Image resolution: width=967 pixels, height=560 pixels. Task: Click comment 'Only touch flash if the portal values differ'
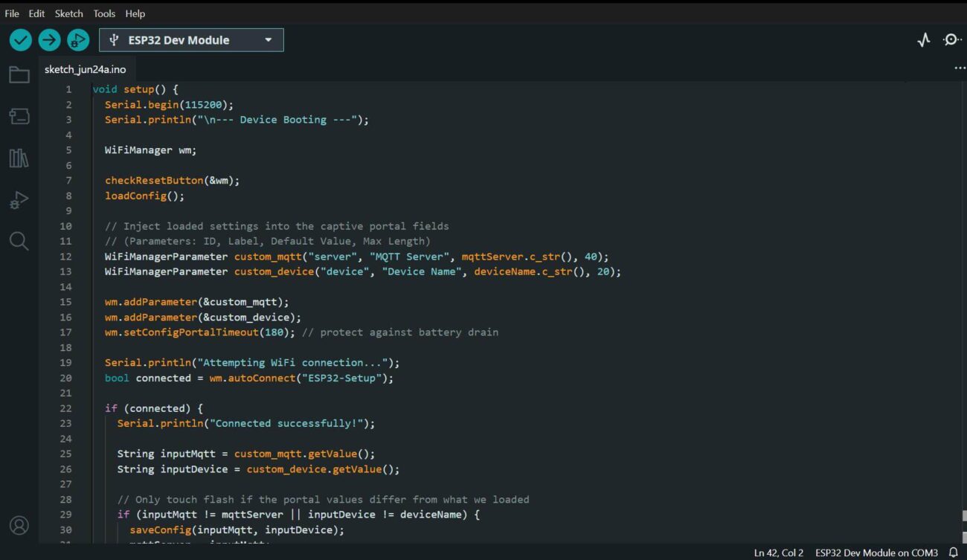tap(323, 500)
